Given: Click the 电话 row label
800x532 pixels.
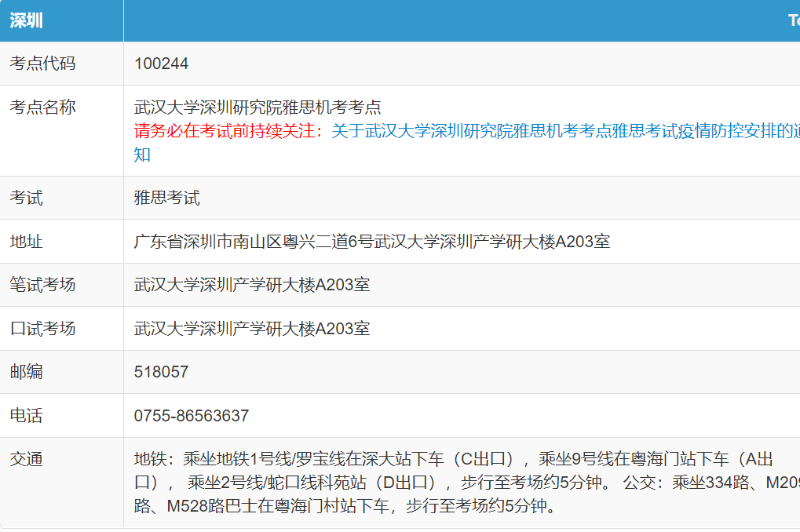Looking at the screenshot, I should coord(26,416).
